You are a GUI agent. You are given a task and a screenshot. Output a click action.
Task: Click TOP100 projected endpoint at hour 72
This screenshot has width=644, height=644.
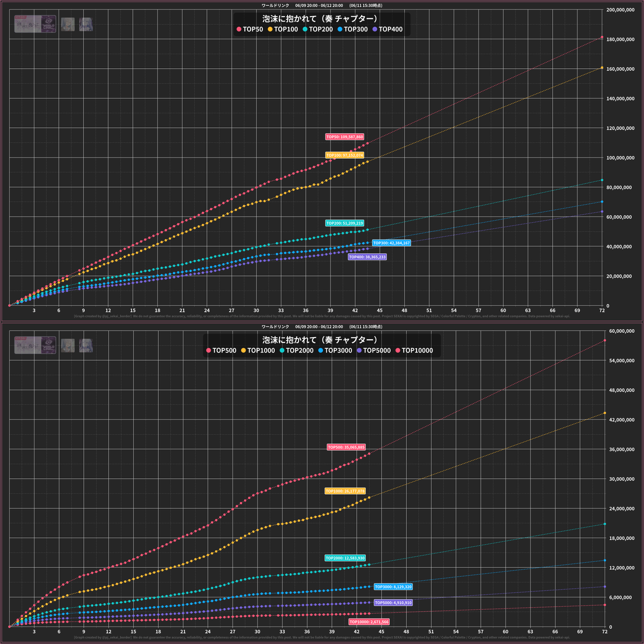pyautogui.click(x=602, y=68)
